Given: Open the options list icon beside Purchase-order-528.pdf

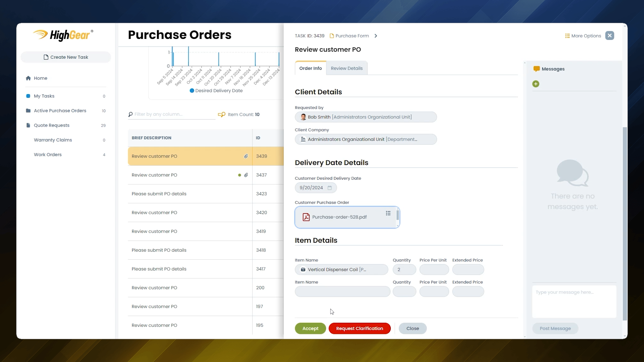Looking at the screenshot, I should [x=388, y=213].
